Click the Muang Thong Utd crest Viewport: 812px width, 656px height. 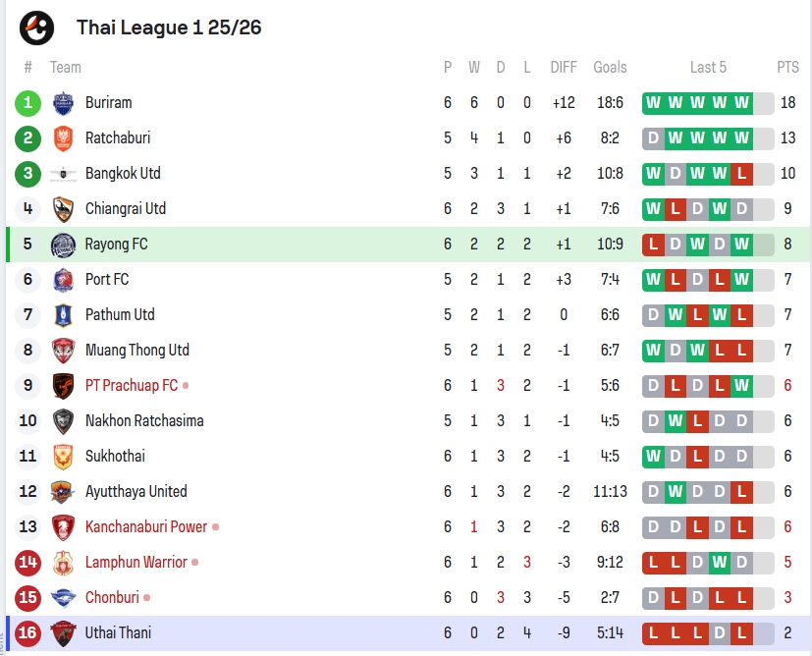tap(63, 351)
